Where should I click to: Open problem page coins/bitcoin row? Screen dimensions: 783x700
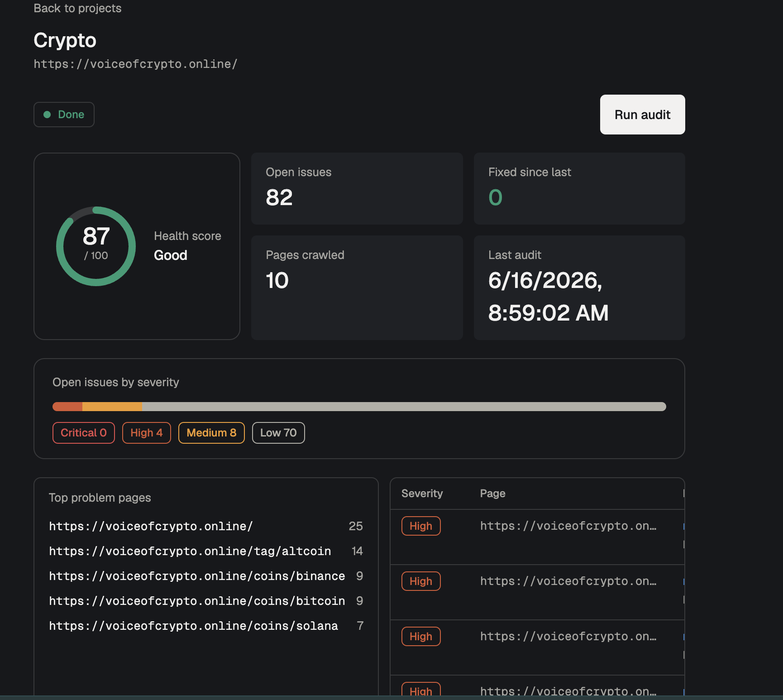click(x=206, y=601)
